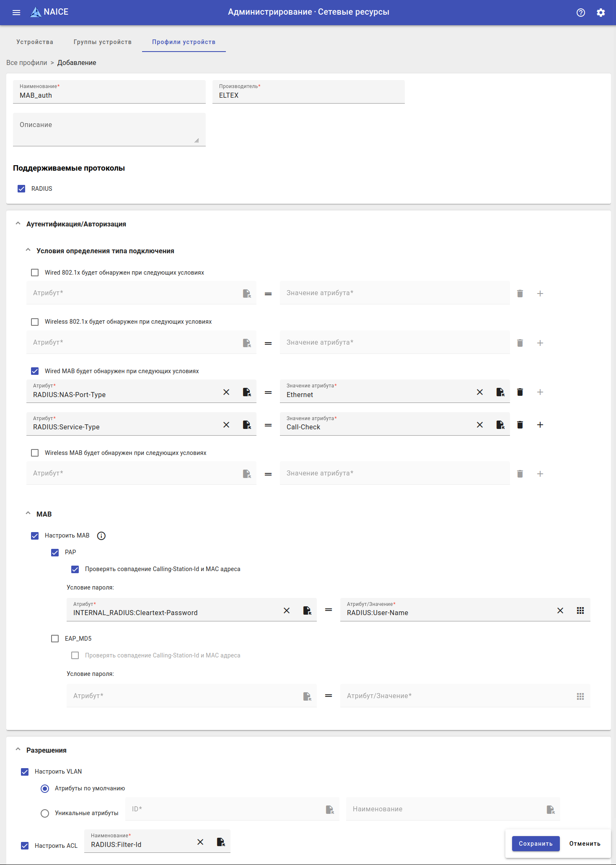Collapse the Разрешения section

click(18, 750)
